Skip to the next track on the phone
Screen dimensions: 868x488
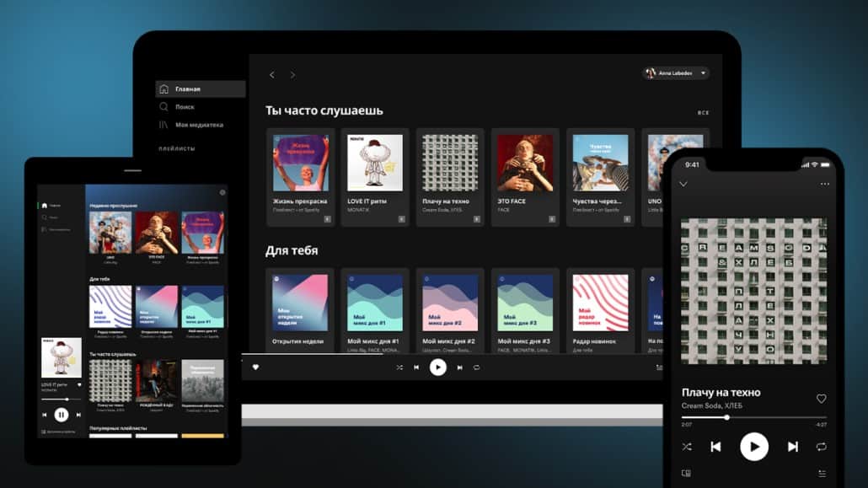792,447
